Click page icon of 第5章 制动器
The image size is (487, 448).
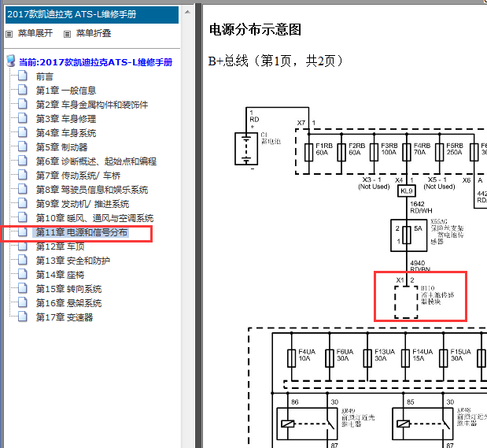click(22, 146)
